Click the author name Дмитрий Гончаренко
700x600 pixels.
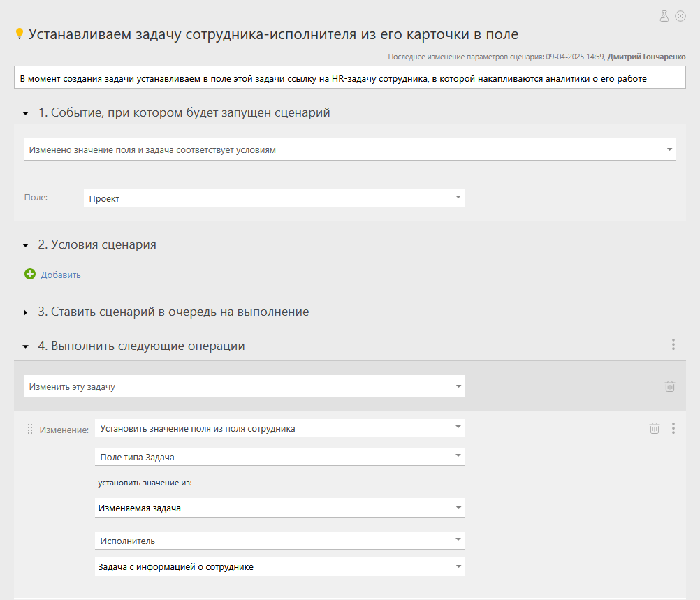click(x=646, y=57)
